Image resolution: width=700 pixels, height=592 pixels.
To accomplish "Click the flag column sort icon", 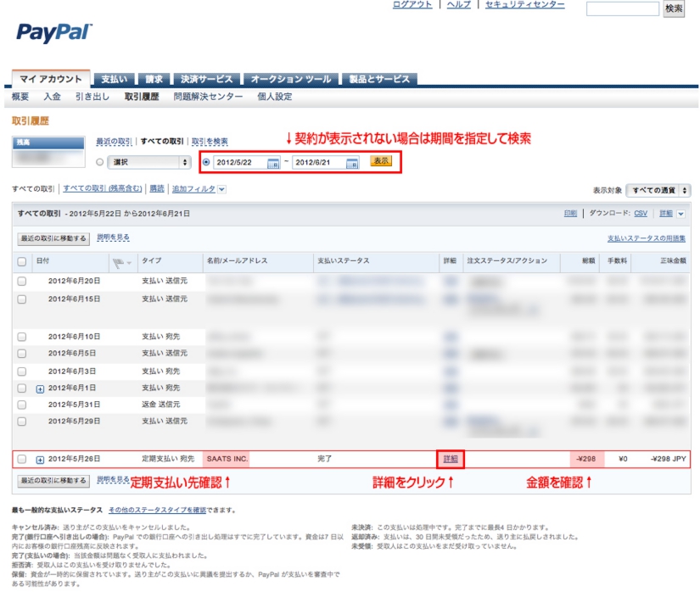I will pos(120,261).
